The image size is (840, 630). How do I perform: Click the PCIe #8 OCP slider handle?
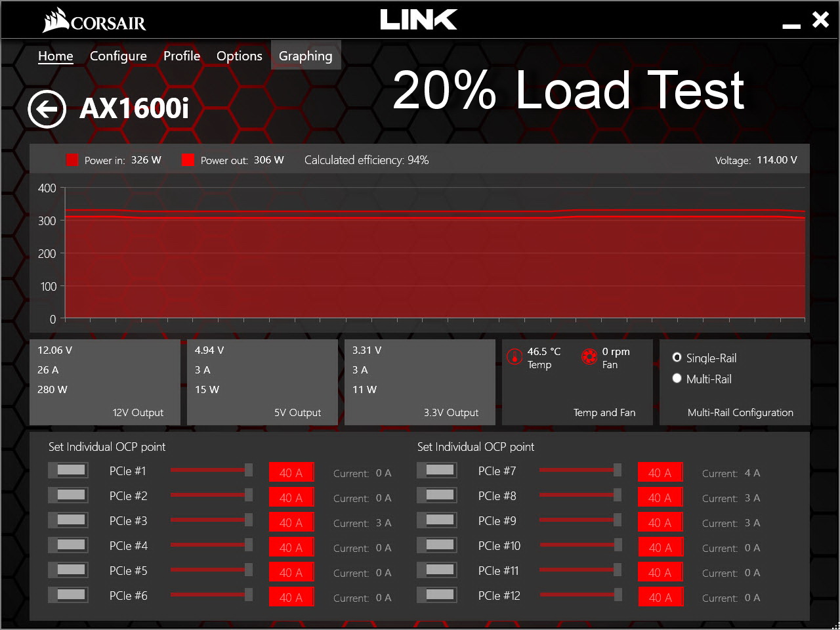point(618,495)
